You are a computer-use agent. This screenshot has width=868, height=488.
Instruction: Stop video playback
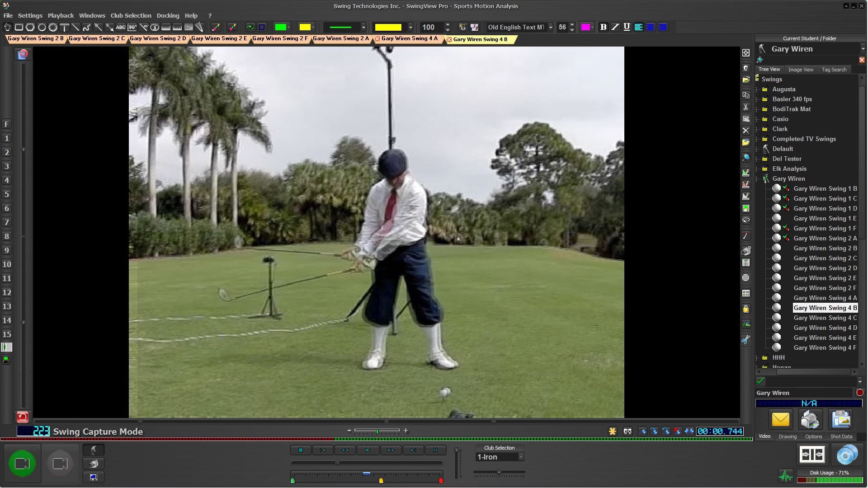[x=301, y=450]
